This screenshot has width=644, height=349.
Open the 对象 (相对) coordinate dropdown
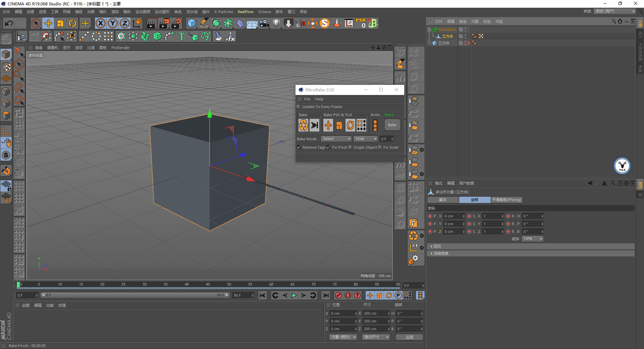click(x=343, y=337)
